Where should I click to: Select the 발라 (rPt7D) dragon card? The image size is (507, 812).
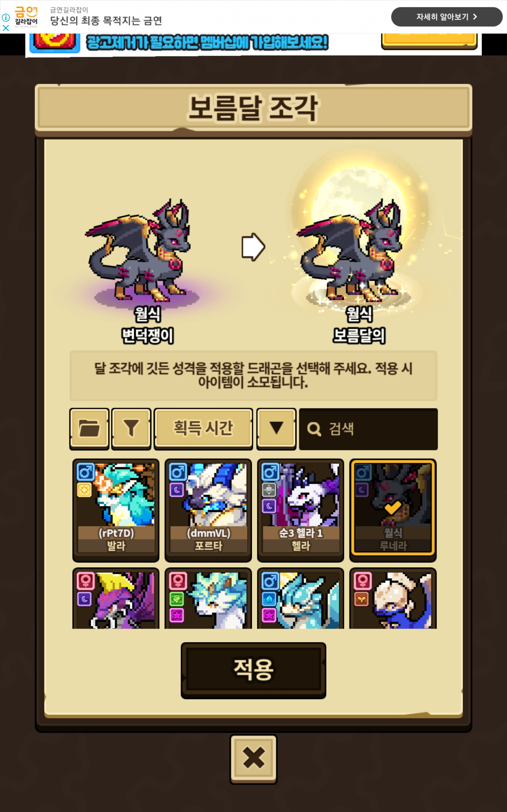(x=116, y=510)
